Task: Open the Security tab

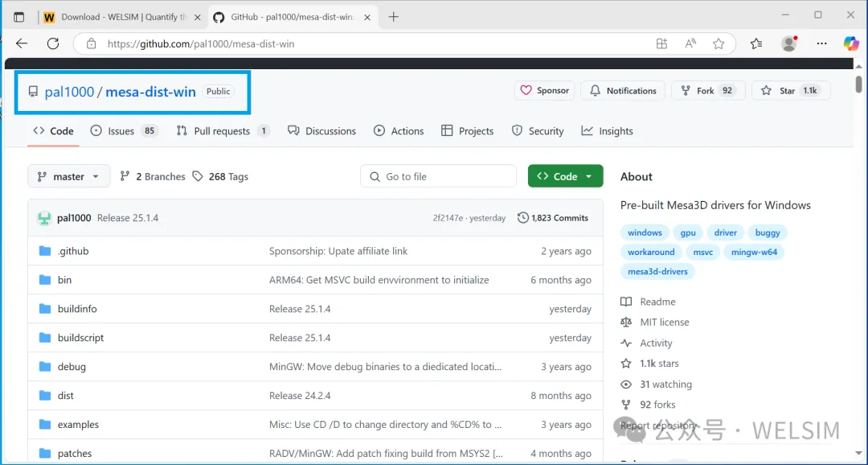Action: click(x=538, y=131)
